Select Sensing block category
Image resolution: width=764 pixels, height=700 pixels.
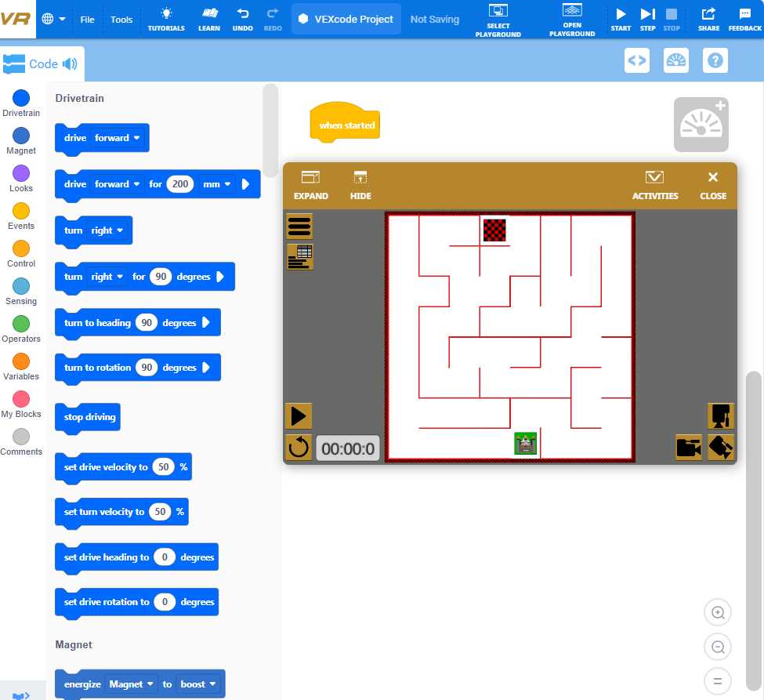point(21,291)
